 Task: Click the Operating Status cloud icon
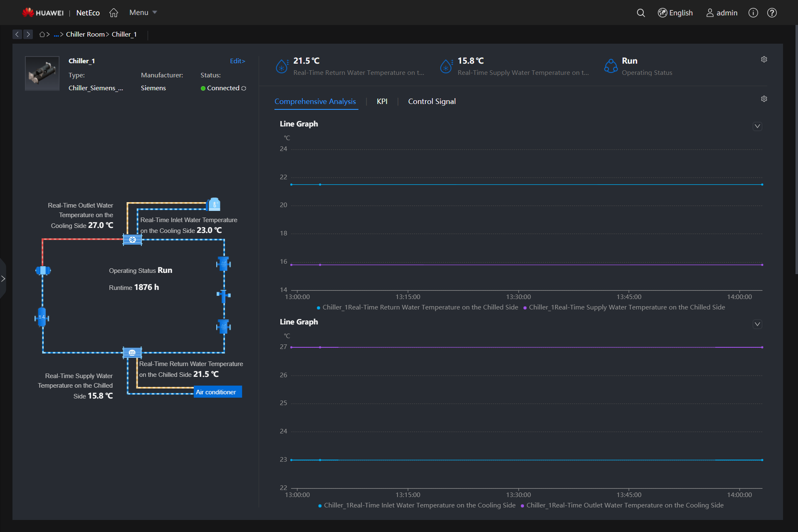pos(610,66)
